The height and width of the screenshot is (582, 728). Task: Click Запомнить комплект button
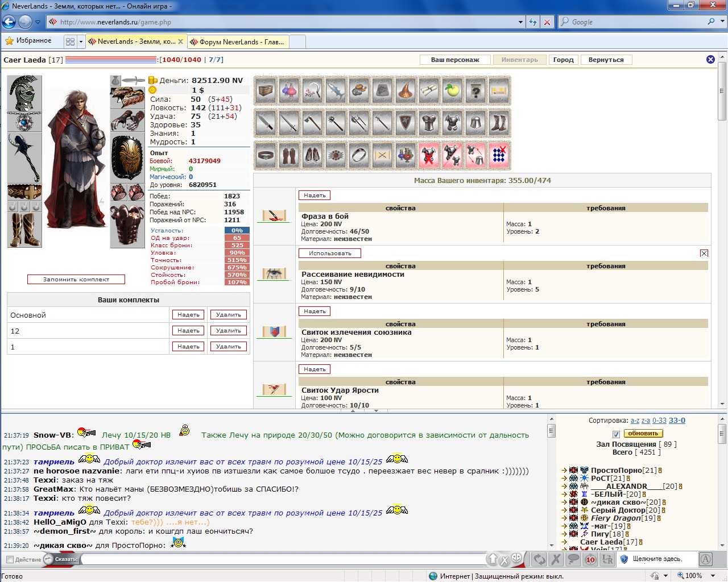tap(76, 279)
